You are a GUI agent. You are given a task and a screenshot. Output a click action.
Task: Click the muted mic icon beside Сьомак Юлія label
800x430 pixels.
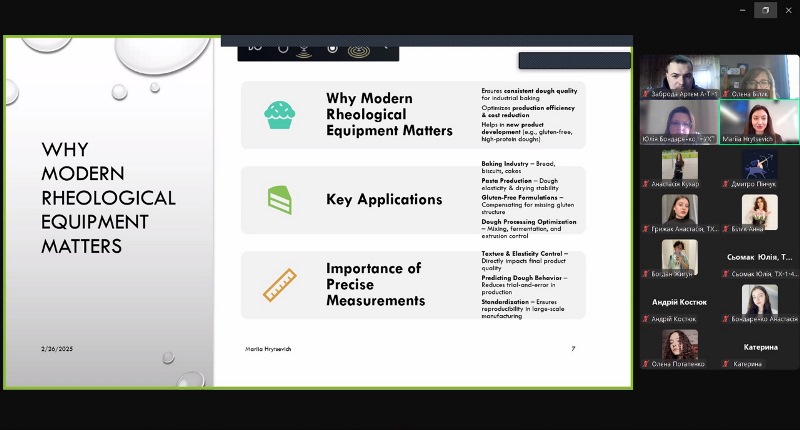click(x=726, y=274)
